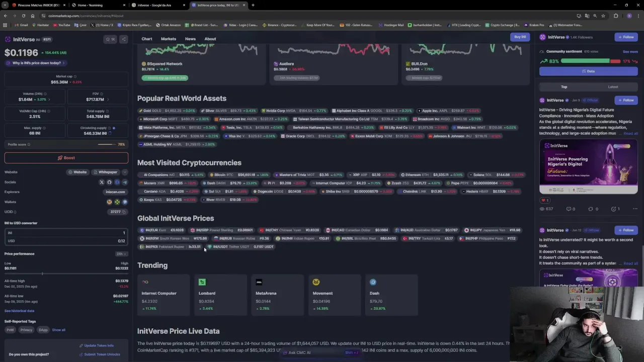This screenshot has height=362, width=644.
Task: Bookmark page with the address bar star
Action: coord(603,16)
